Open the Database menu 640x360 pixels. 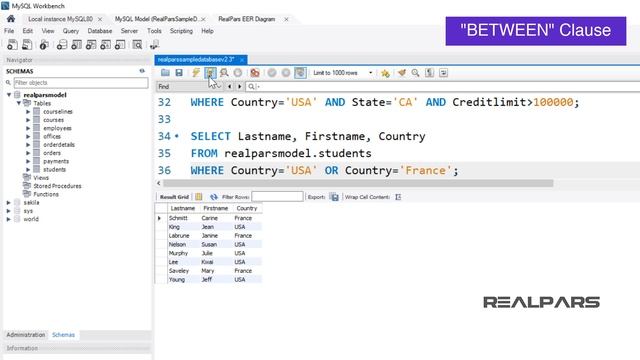tap(100, 31)
